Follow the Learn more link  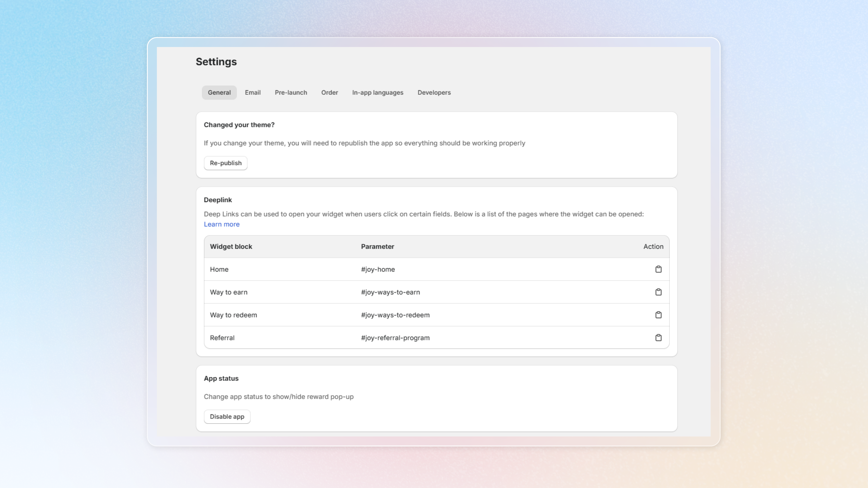click(221, 224)
